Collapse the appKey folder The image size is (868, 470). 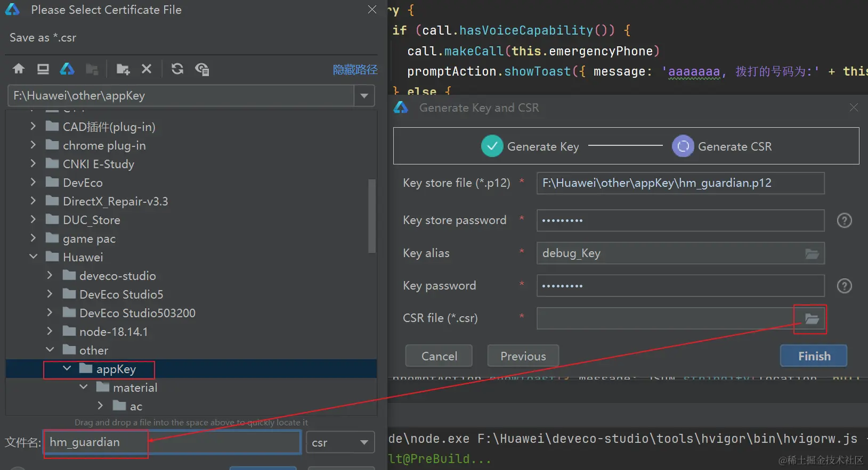(67, 368)
